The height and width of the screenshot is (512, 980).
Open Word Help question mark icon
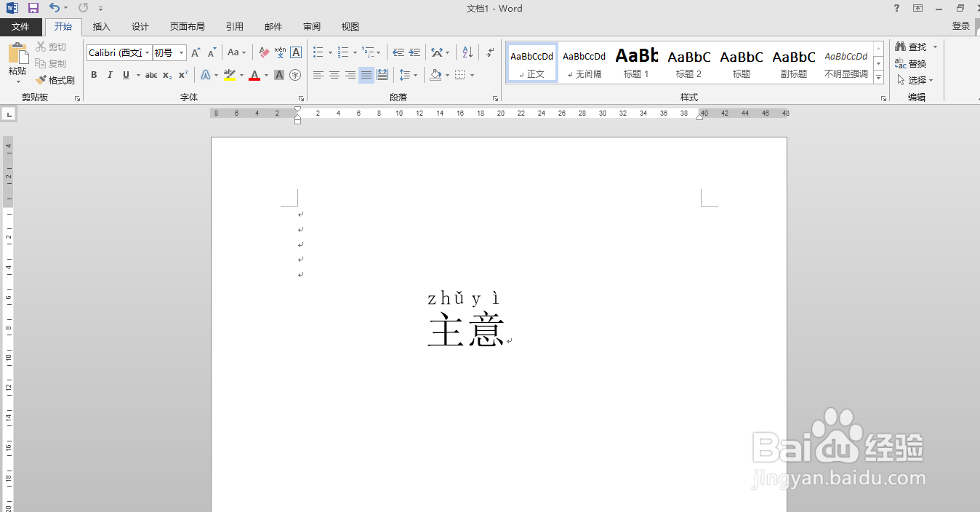coord(896,8)
